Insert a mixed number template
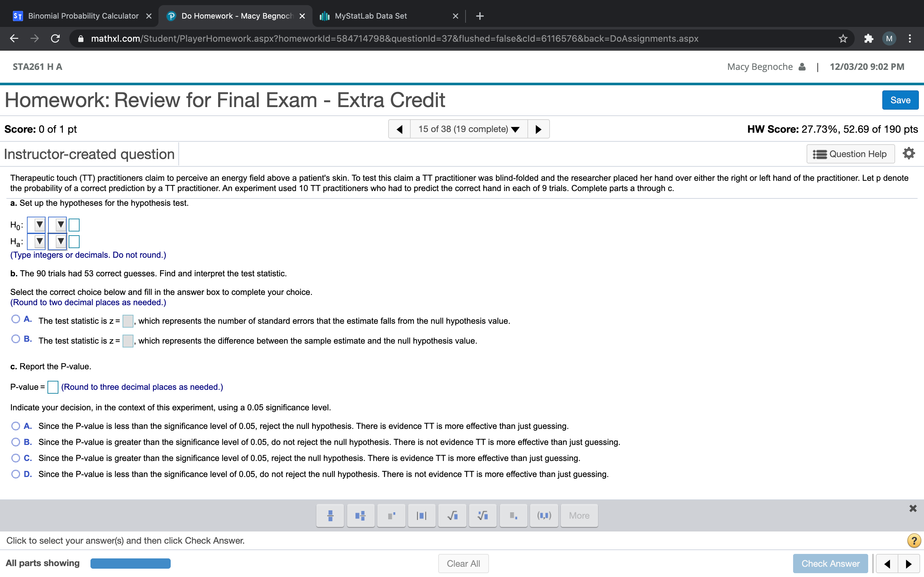Viewport: 924px width, 577px height. click(360, 515)
